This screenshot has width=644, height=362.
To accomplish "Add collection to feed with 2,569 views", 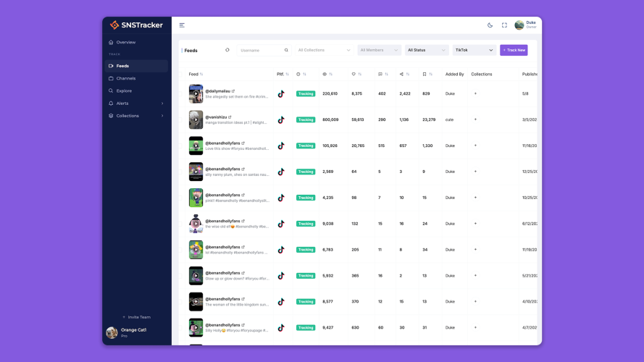I will (476, 172).
